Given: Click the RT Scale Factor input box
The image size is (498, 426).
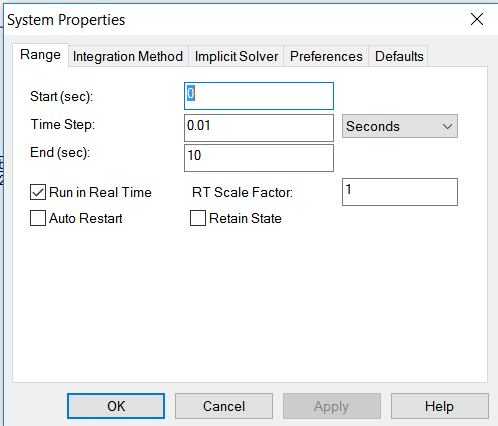Looking at the screenshot, I should pyautogui.click(x=400, y=192).
